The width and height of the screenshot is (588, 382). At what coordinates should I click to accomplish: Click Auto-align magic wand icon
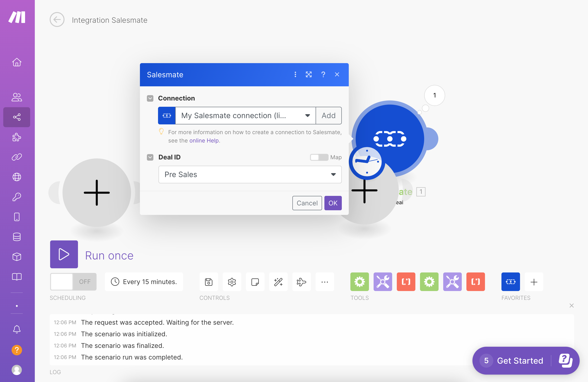[x=278, y=282]
